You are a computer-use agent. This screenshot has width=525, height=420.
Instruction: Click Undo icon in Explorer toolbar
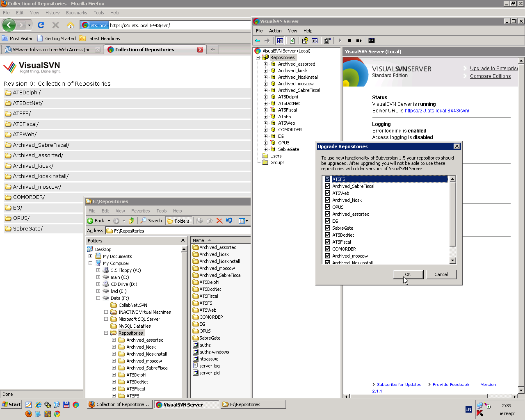click(x=229, y=221)
